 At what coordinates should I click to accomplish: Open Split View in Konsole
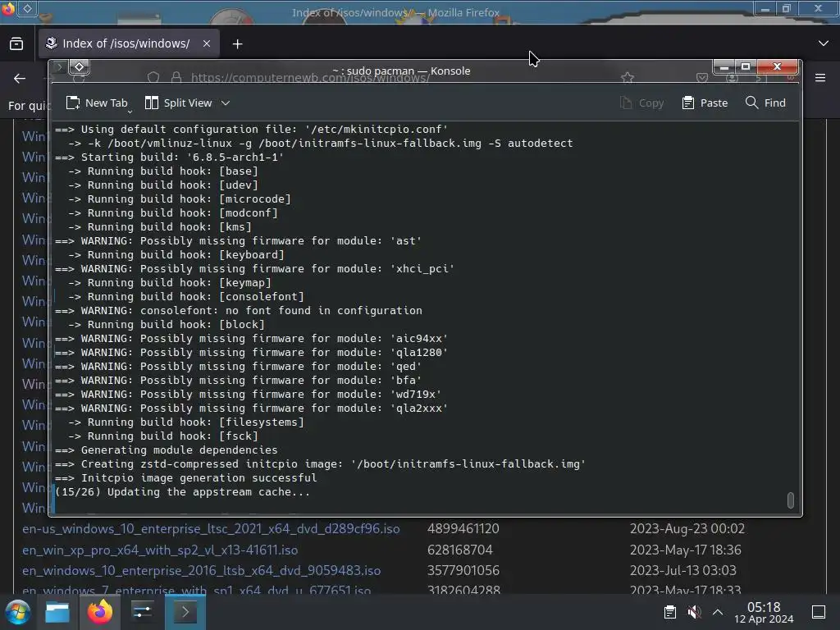(x=179, y=103)
